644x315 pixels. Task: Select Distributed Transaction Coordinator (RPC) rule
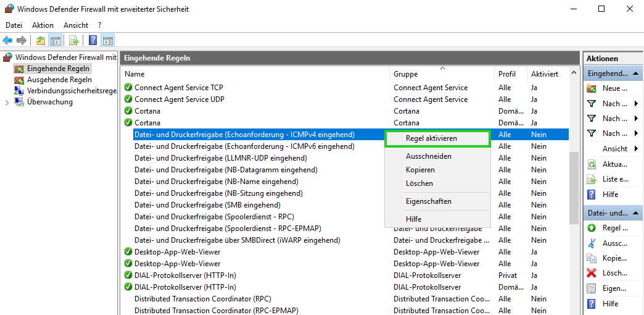click(x=203, y=298)
